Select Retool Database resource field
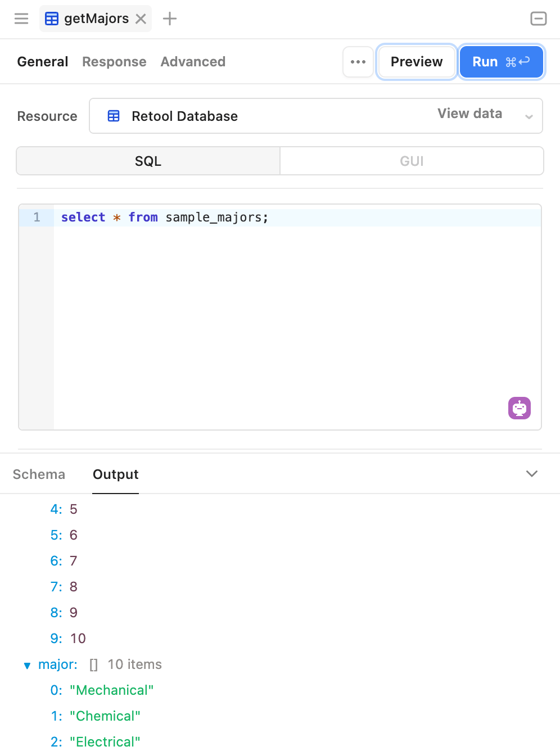Viewport: 560px width, 751px height. tap(316, 116)
